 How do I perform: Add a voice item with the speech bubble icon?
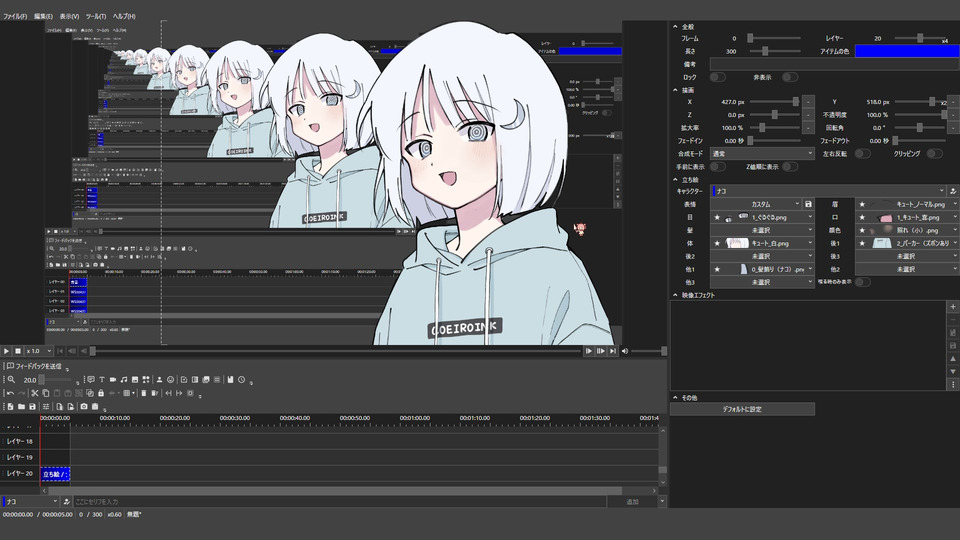91,380
